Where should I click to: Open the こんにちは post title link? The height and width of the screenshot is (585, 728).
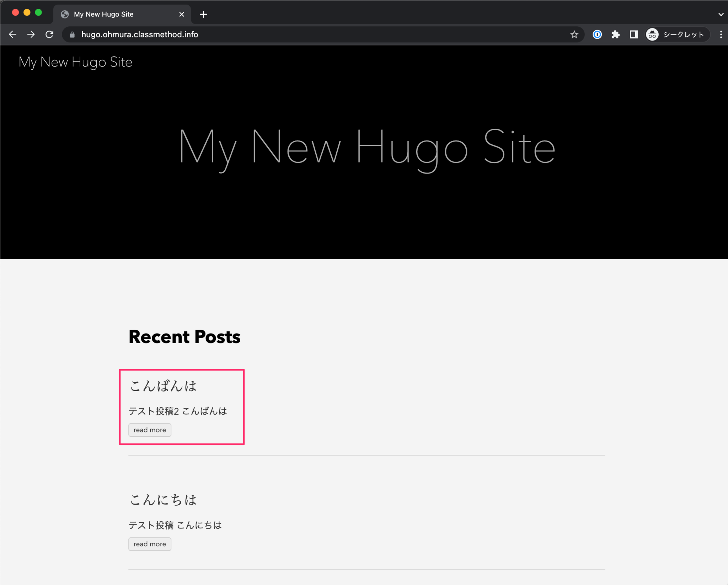pyautogui.click(x=163, y=500)
